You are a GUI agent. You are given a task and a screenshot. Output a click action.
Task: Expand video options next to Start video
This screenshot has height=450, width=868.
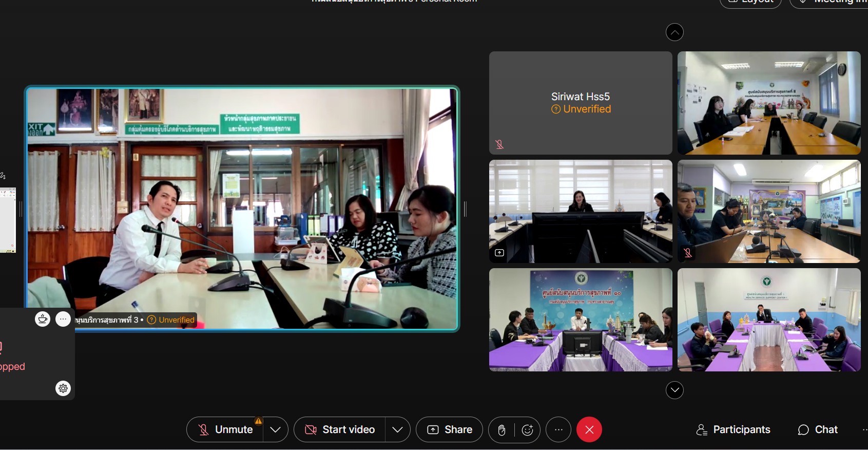[397, 430]
